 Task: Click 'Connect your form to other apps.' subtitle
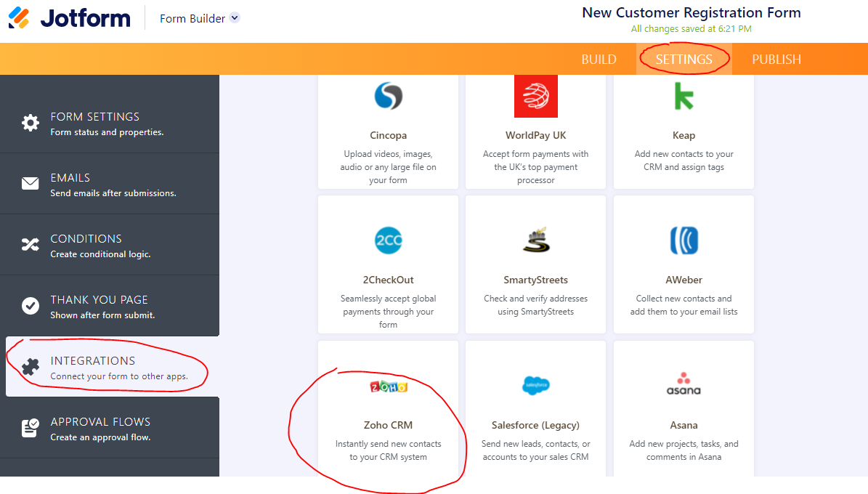[x=119, y=376]
